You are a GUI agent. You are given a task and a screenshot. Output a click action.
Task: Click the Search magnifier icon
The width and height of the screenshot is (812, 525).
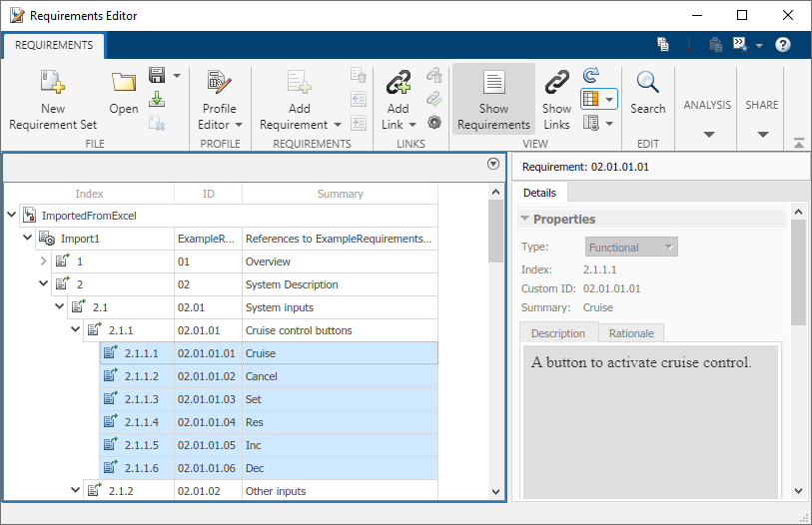point(647,82)
